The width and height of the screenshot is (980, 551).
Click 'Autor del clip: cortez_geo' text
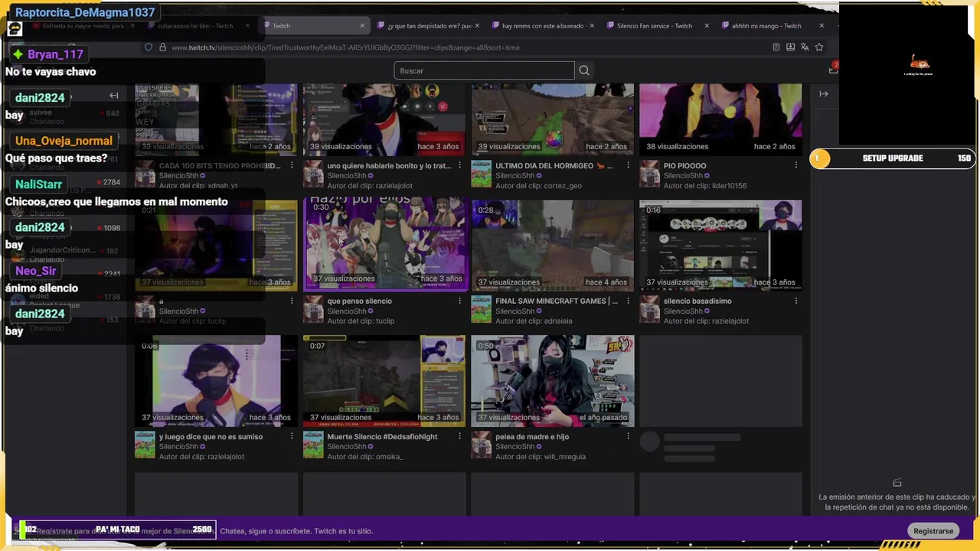538,186
